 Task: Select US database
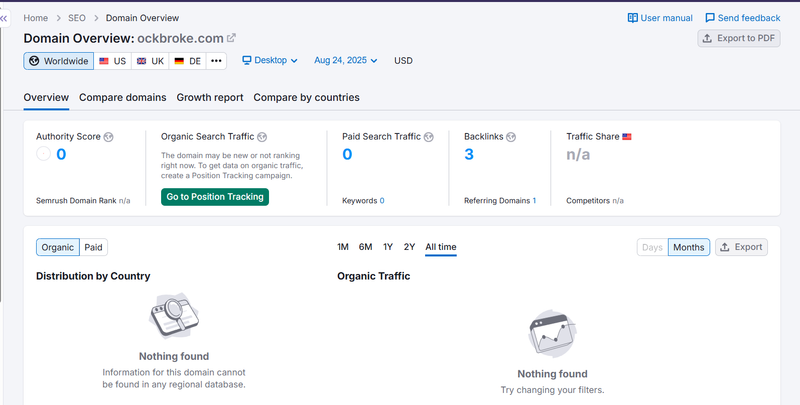(113, 61)
